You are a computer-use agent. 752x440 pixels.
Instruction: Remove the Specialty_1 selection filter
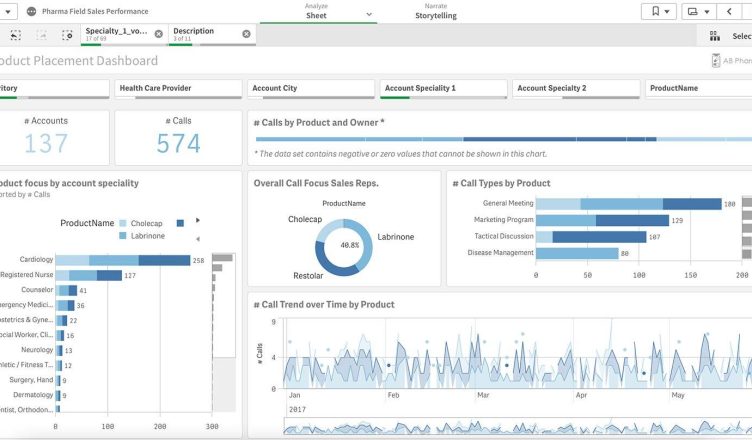pos(158,34)
